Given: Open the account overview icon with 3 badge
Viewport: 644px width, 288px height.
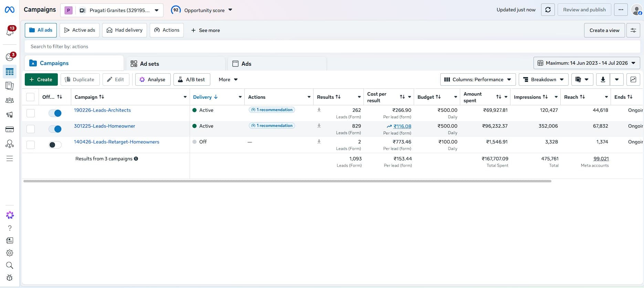Looking at the screenshot, I should pos(10,57).
